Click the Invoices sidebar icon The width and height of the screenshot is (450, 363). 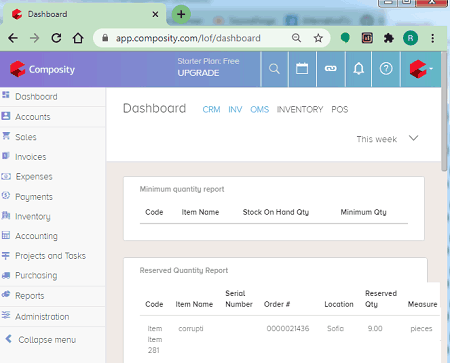coord(6,156)
